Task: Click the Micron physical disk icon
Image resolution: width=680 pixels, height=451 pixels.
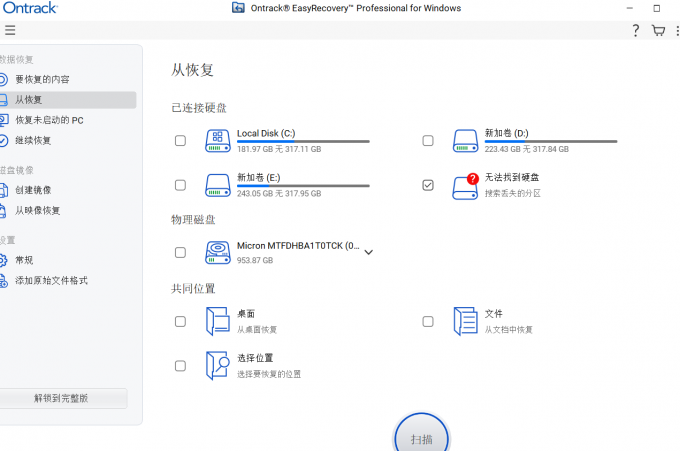Action: pos(217,252)
